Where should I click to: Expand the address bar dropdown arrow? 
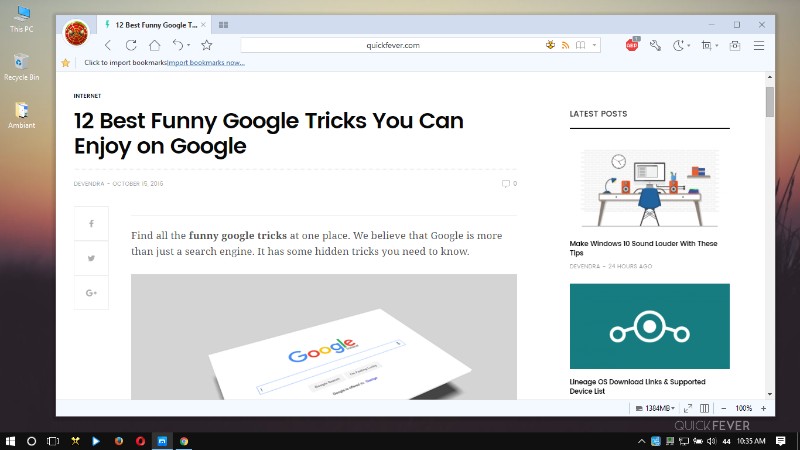click(594, 45)
